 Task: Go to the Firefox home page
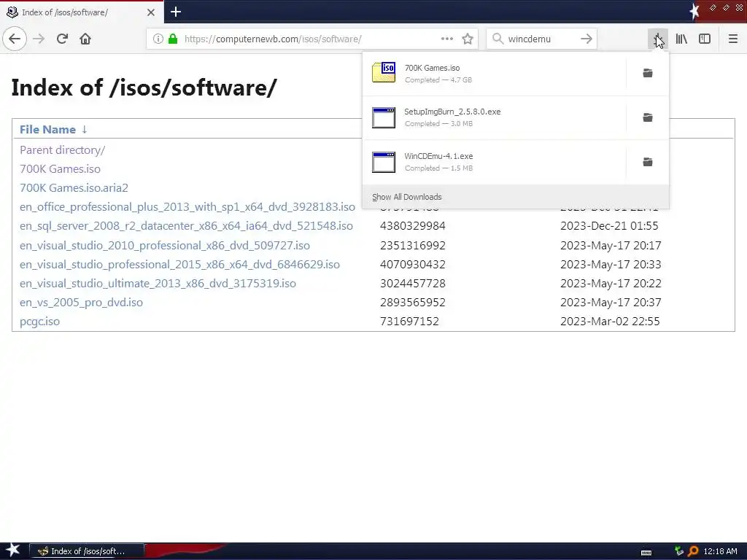[85, 39]
